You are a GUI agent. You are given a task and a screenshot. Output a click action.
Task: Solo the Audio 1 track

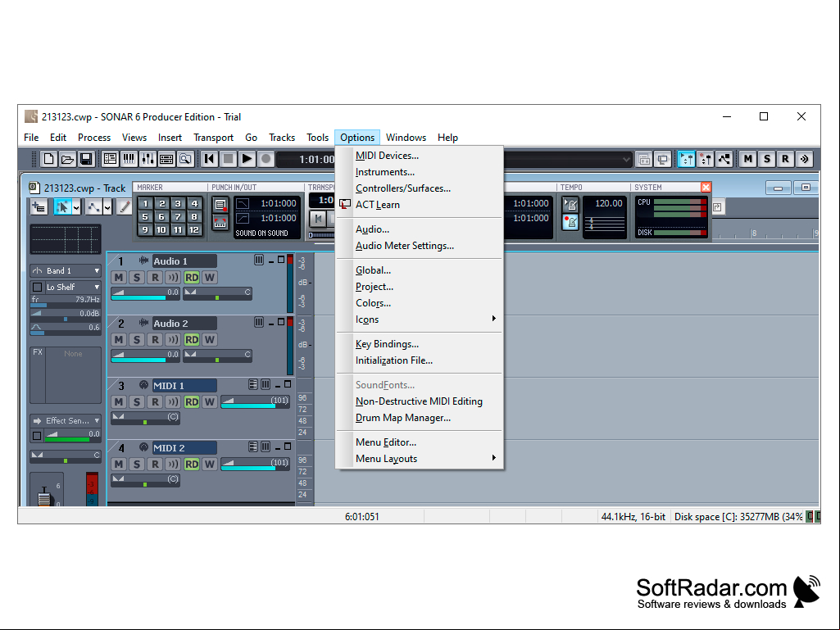tap(137, 278)
